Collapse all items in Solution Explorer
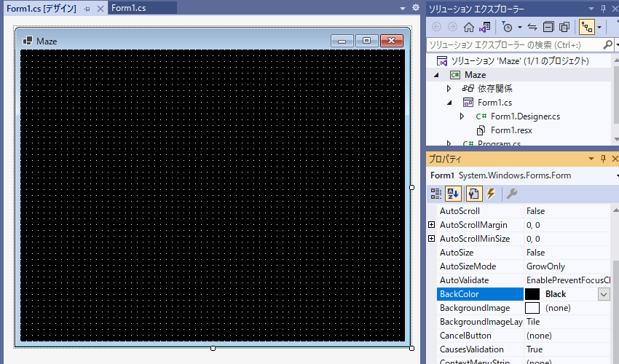This screenshot has width=619, height=364. (x=548, y=27)
